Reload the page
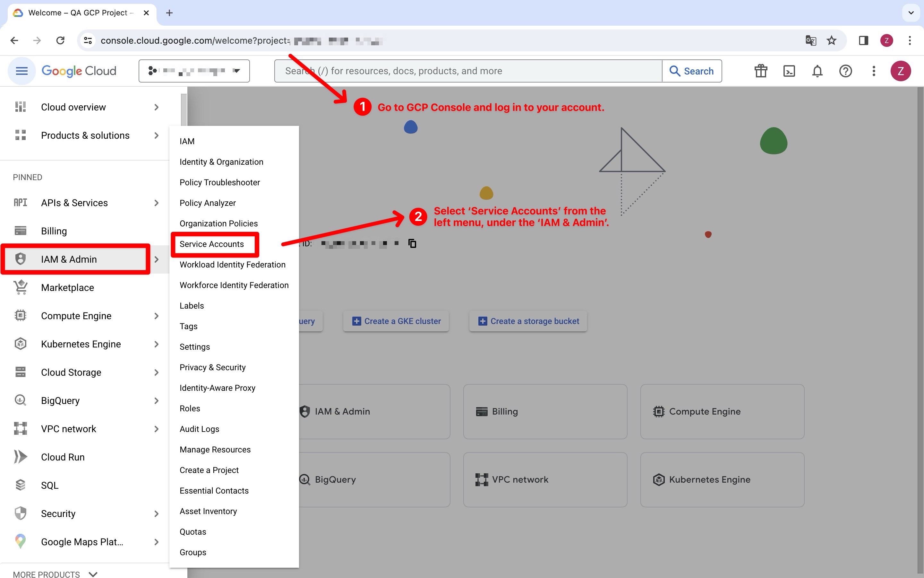The width and height of the screenshot is (924, 578). click(x=60, y=40)
